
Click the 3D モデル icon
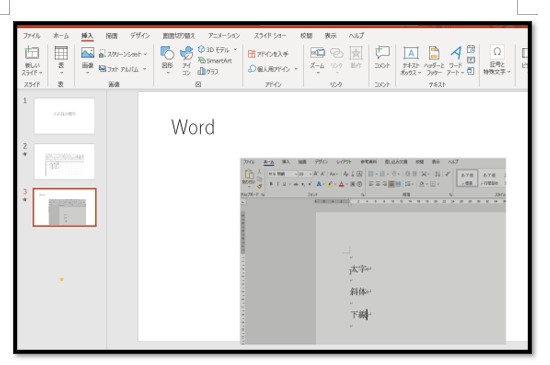pos(201,49)
